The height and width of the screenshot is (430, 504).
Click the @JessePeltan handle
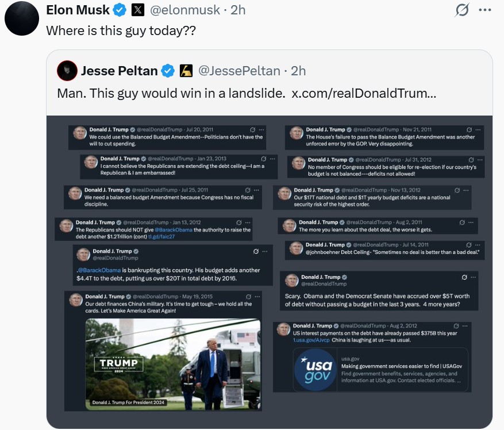click(x=239, y=71)
